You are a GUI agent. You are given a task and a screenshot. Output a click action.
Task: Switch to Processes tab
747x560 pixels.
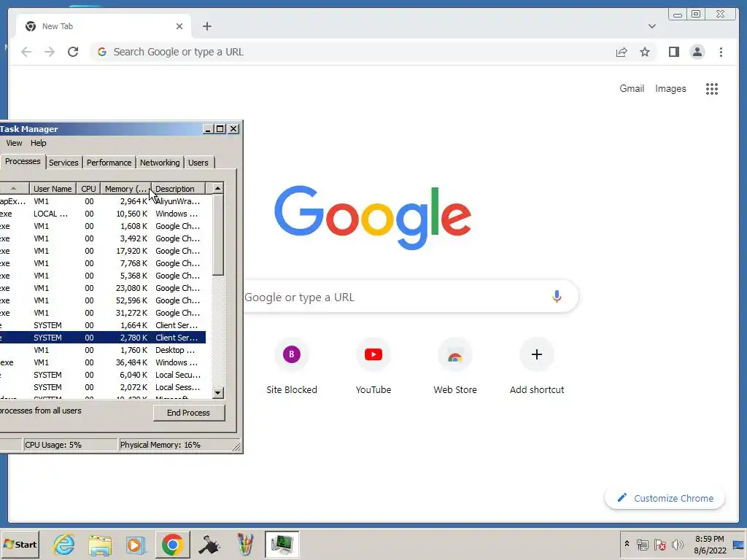click(23, 161)
